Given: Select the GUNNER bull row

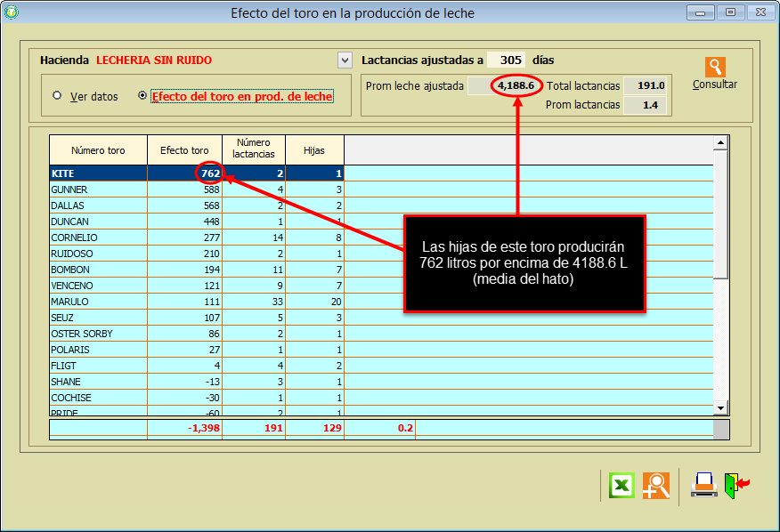Looking at the screenshot, I should [x=98, y=189].
